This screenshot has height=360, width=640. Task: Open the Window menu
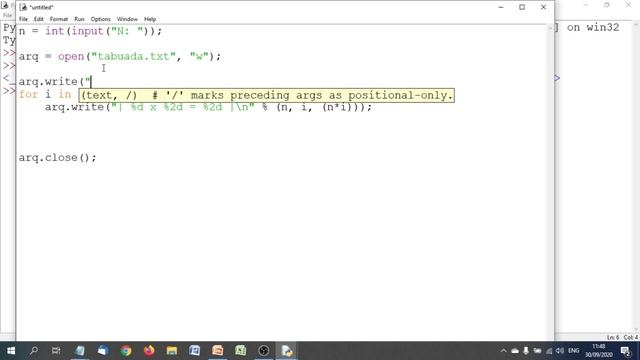(127, 19)
